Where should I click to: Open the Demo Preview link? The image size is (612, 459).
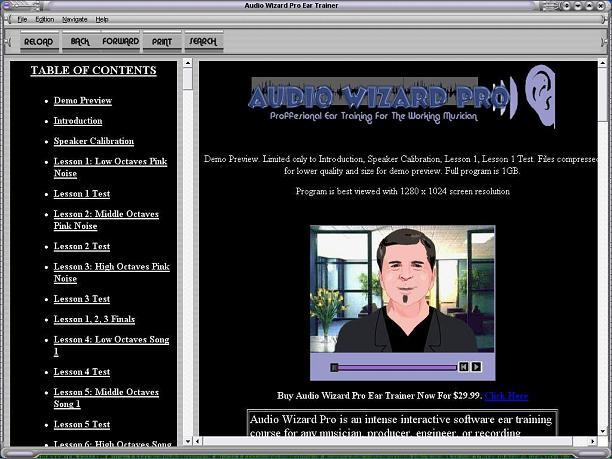coord(82,101)
